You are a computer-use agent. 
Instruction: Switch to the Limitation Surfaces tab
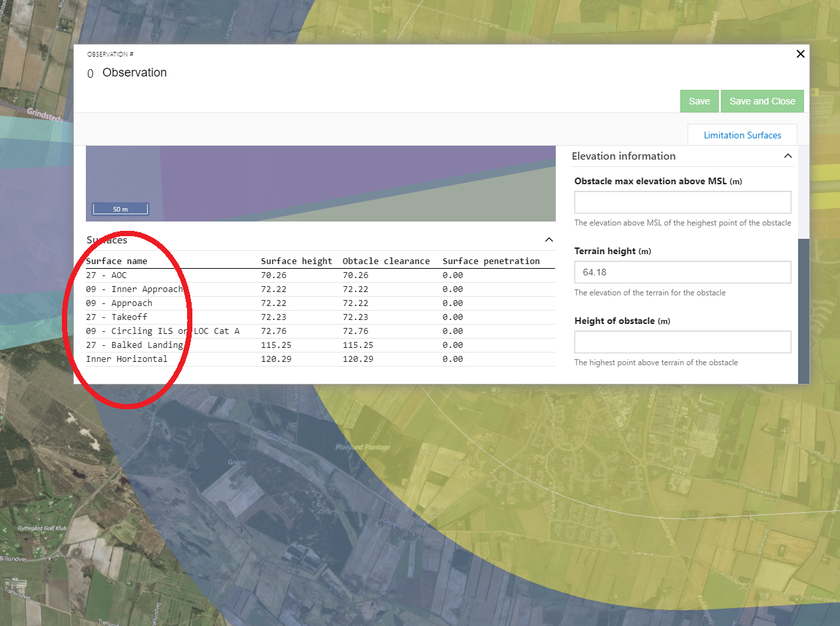pyautogui.click(x=742, y=135)
